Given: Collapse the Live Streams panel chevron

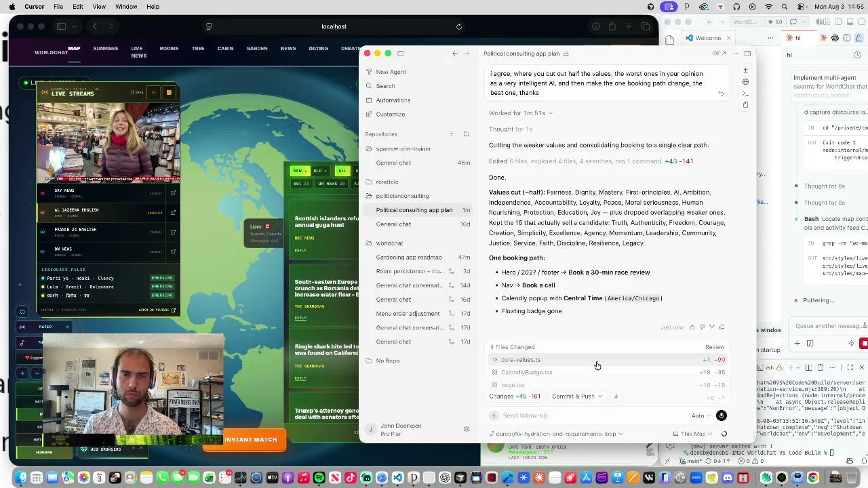Looking at the screenshot, I should point(154,92).
